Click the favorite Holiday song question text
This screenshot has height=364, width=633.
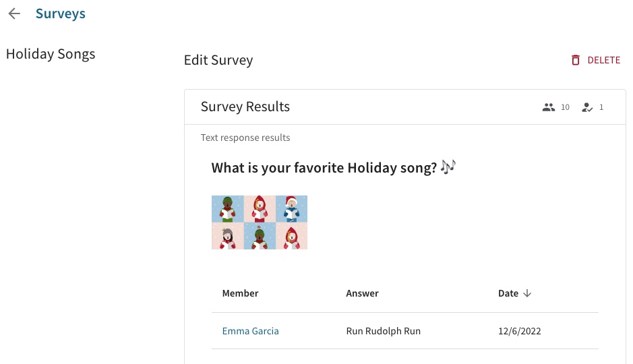(324, 167)
